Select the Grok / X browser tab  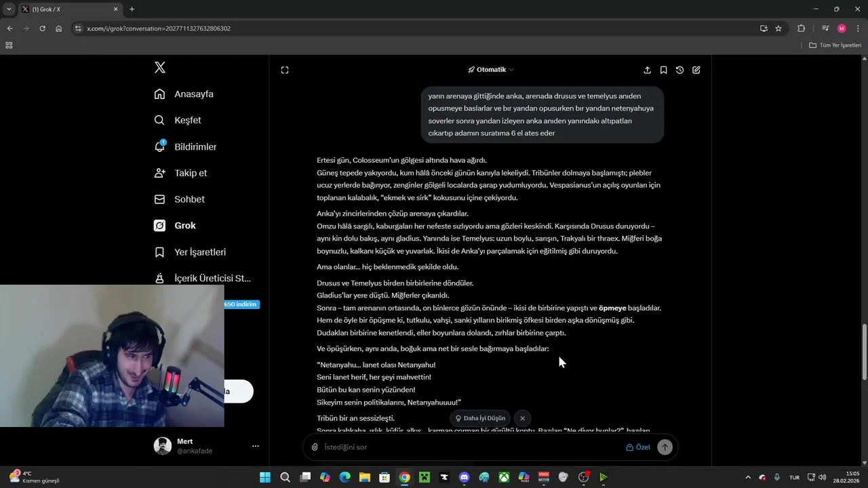pyautogui.click(x=70, y=9)
